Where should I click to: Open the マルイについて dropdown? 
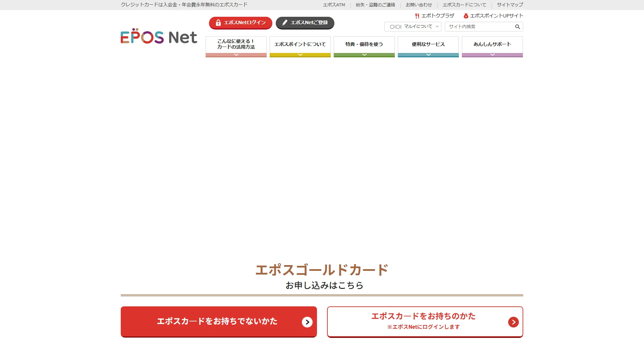coord(413,26)
